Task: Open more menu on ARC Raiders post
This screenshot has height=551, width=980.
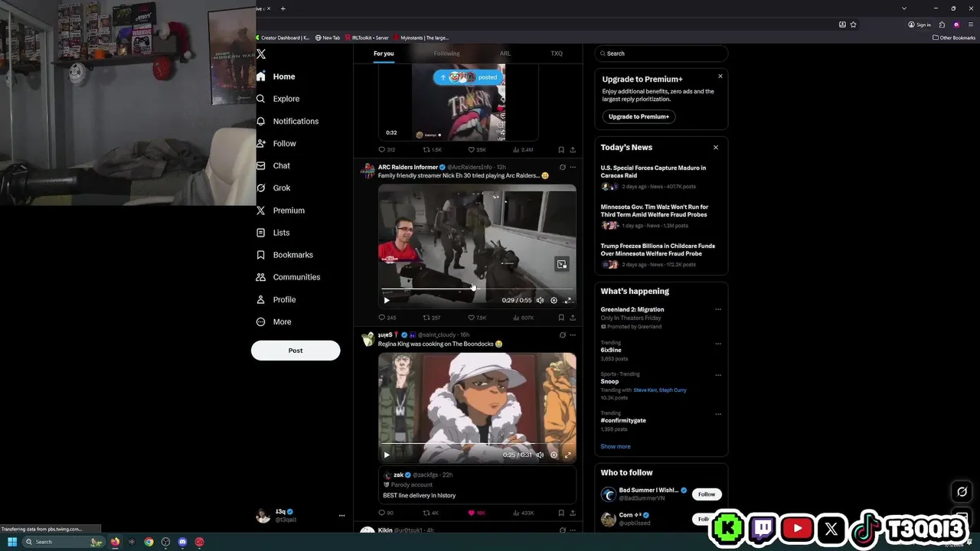Action: point(573,167)
